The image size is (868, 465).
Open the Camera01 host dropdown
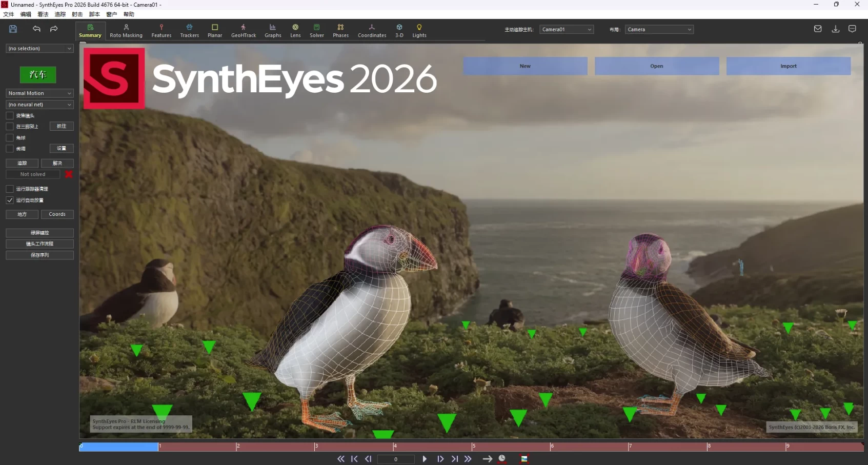[x=567, y=29]
